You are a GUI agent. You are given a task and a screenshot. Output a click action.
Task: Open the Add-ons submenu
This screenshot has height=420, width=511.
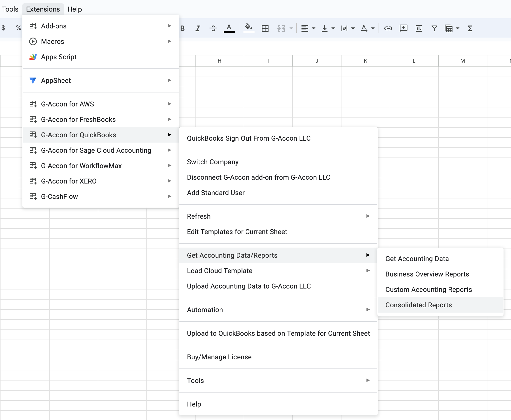pyautogui.click(x=101, y=26)
